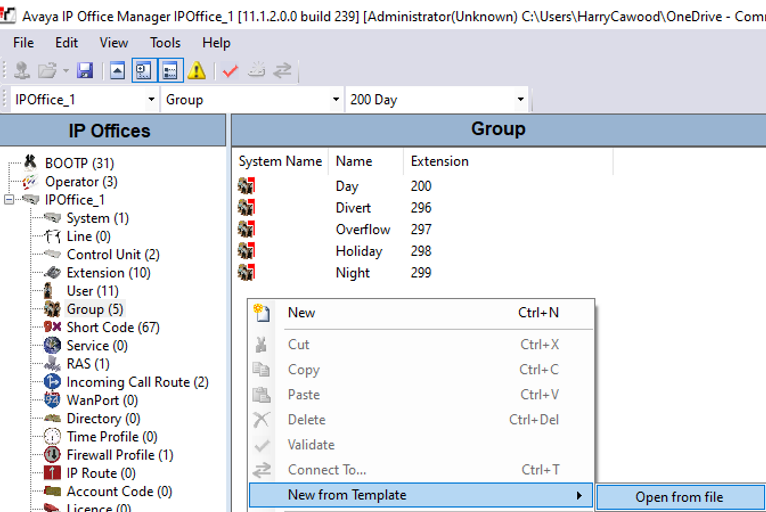Click the Short Code tree icon
The width and height of the screenshot is (766, 512).
click(x=52, y=327)
